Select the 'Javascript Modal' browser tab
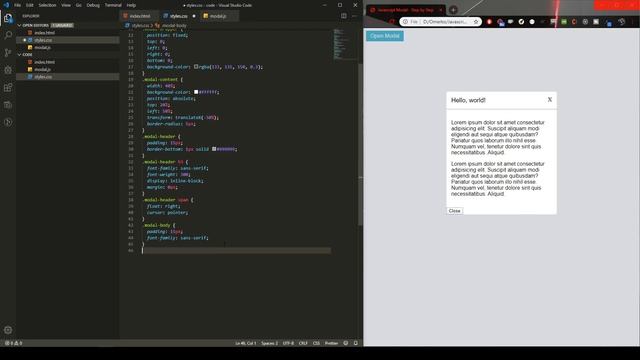The height and width of the screenshot is (360, 640). point(405,10)
